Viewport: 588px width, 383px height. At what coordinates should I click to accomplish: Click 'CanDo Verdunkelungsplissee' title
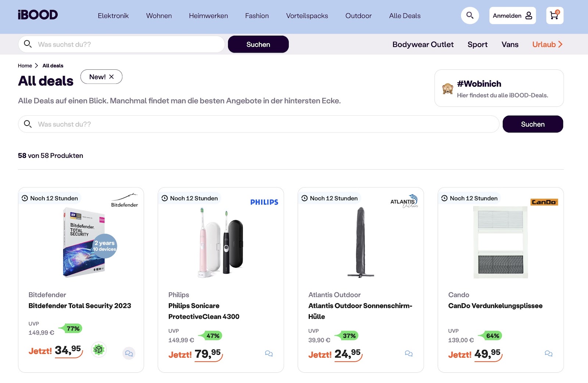(495, 306)
